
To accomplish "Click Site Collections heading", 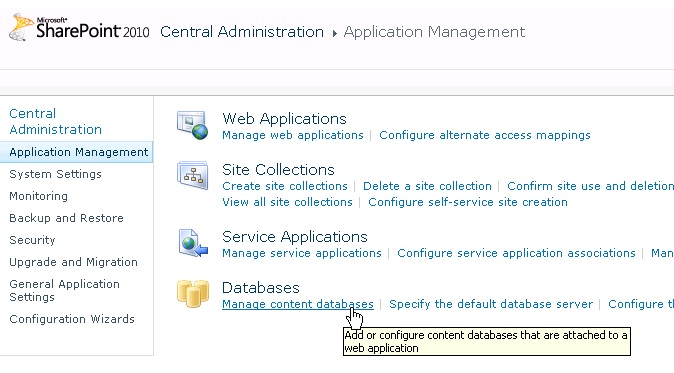I will 278,170.
